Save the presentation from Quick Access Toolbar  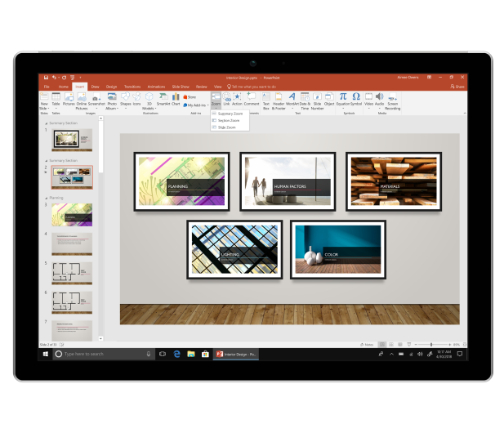46,78
